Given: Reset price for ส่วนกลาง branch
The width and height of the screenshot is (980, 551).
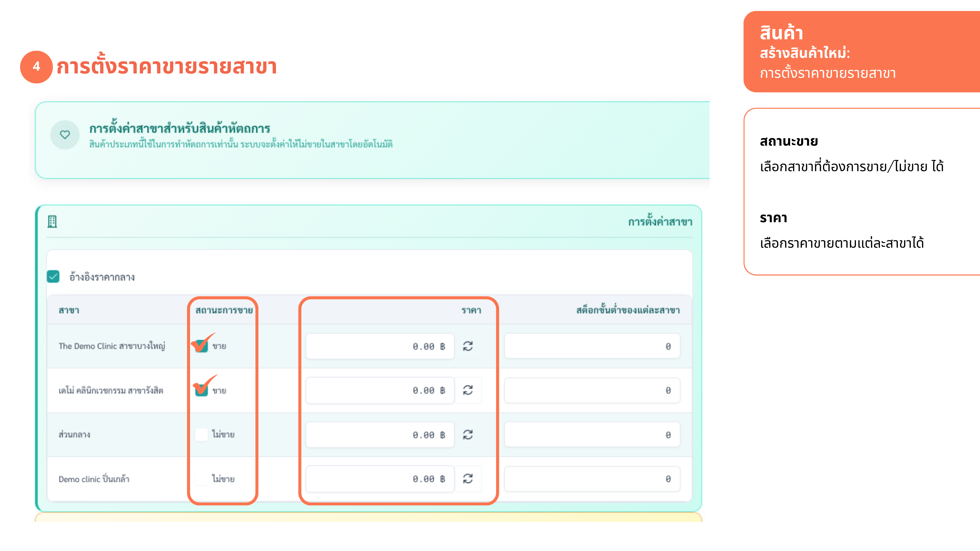Looking at the screenshot, I should pyautogui.click(x=468, y=435).
